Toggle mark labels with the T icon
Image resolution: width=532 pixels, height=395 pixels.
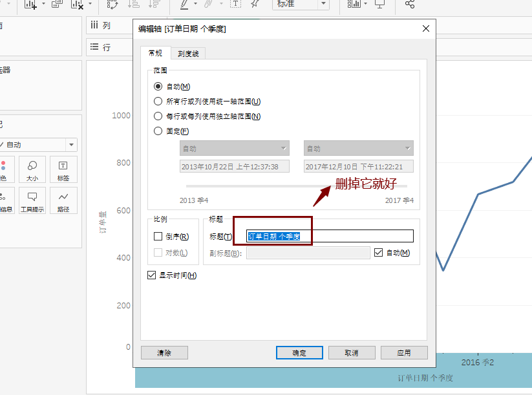pyautogui.click(x=235, y=4)
